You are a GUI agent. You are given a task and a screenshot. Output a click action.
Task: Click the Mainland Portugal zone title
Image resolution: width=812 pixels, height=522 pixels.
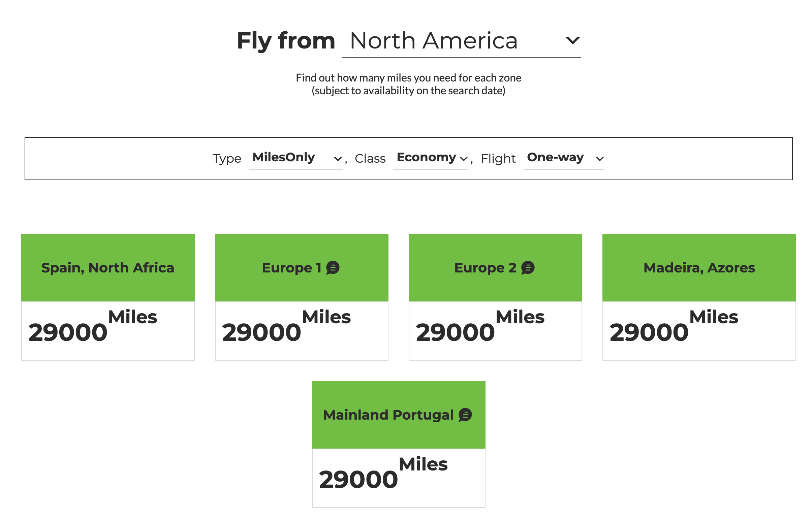pos(388,415)
